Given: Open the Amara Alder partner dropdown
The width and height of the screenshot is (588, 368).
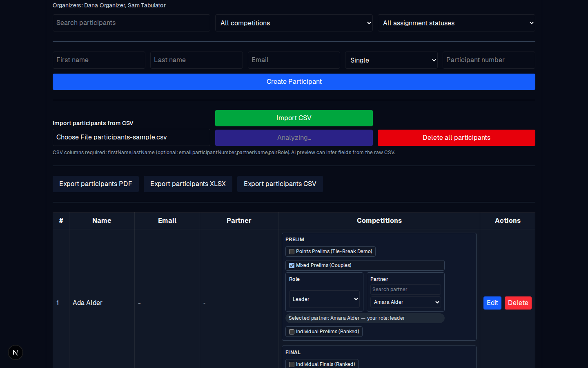Looking at the screenshot, I should tap(405, 302).
